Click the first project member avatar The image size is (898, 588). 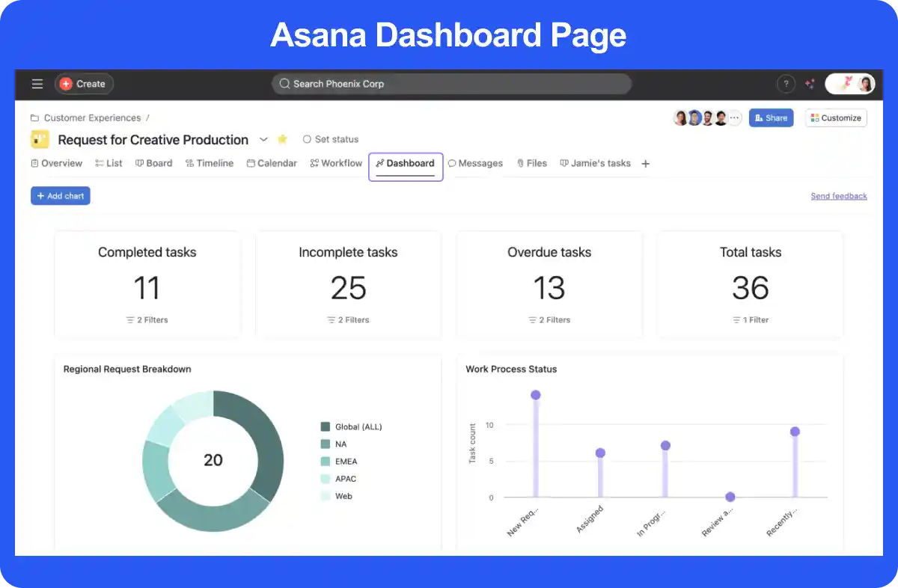680,117
